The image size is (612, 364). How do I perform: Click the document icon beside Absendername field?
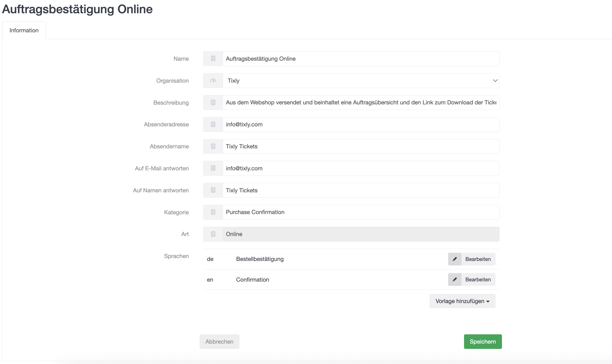point(213,147)
